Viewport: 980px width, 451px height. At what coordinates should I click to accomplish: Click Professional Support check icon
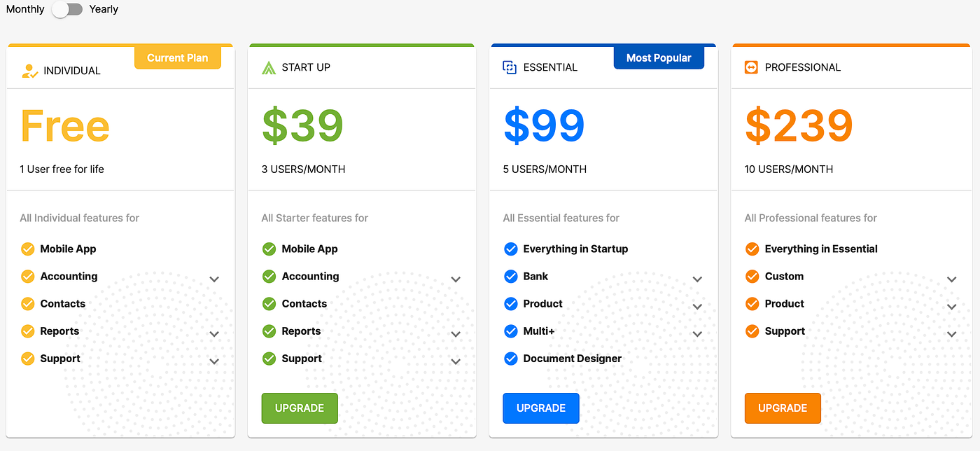coord(752,331)
